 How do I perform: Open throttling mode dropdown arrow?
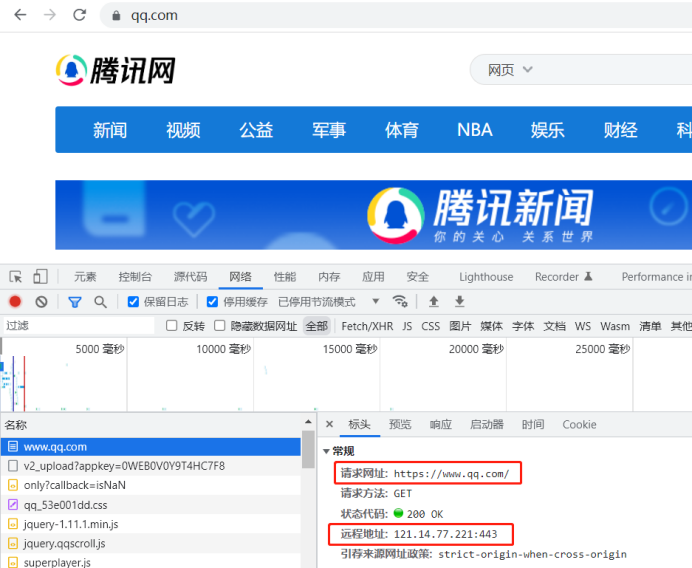376,301
